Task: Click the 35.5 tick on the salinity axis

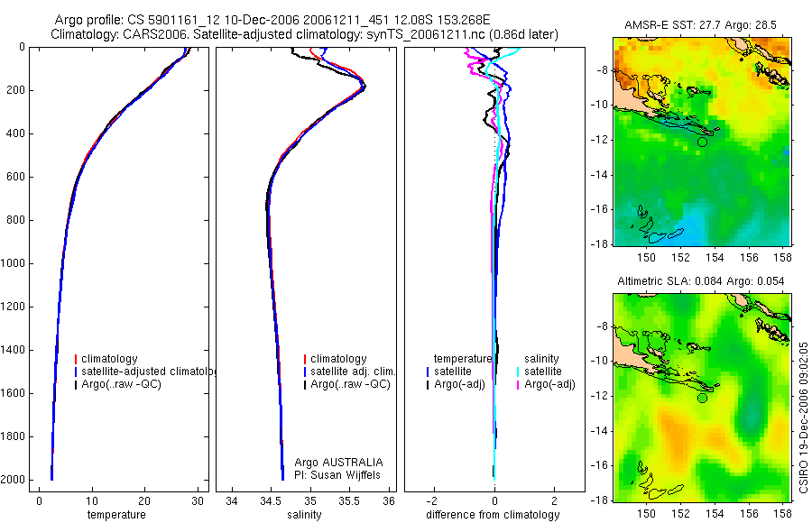Action: [x=349, y=501]
